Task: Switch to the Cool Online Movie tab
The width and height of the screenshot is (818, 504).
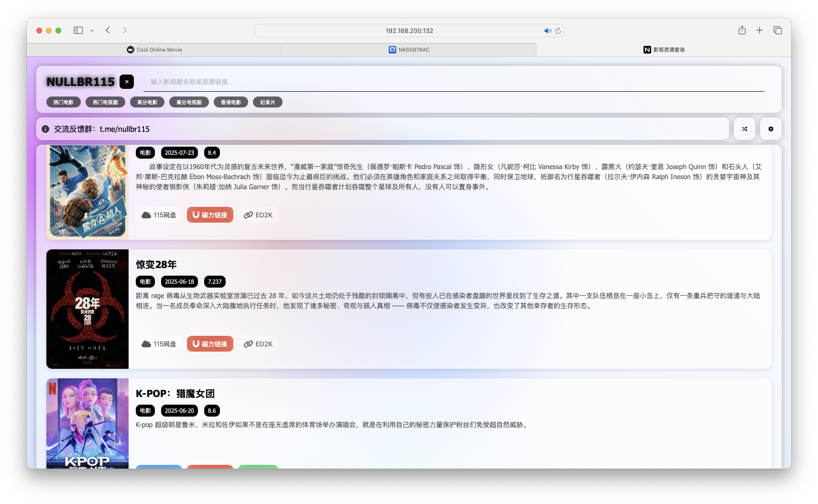Action: pyautogui.click(x=154, y=49)
